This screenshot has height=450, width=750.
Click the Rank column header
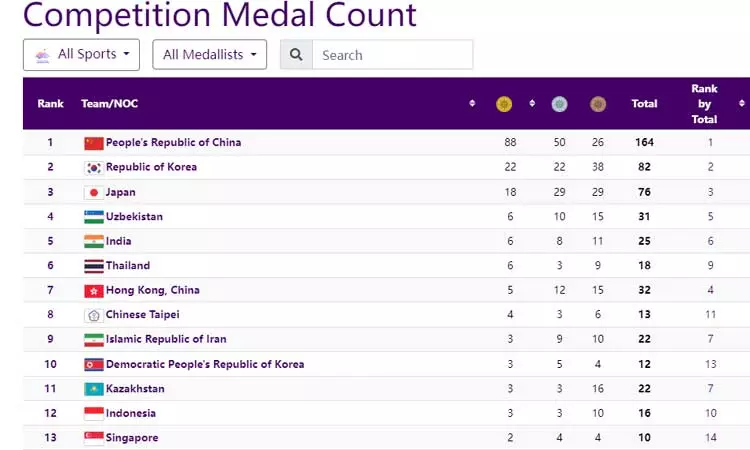point(50,104)
